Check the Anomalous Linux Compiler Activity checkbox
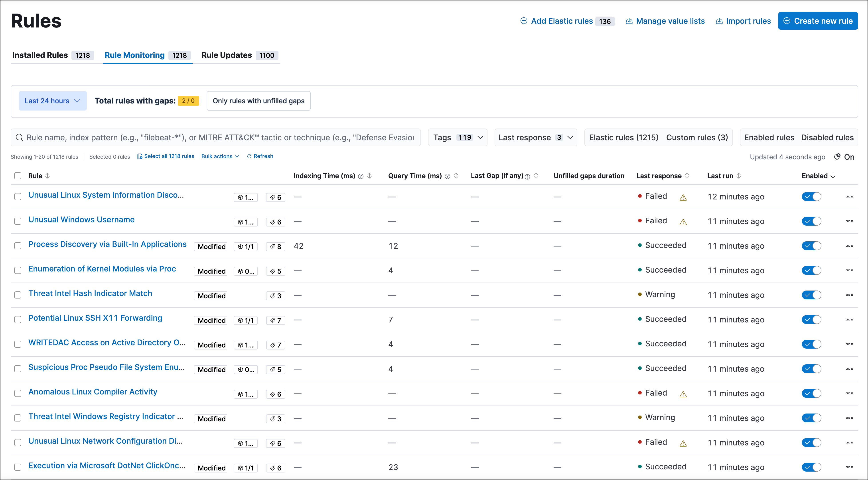868x480 pixels. pos(18,393)
